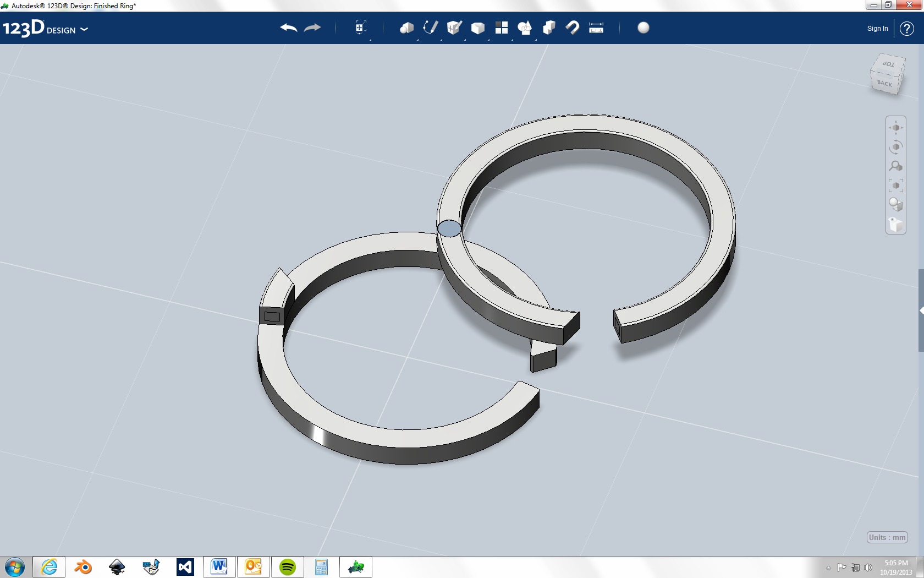Viewport: 924px width, 578px height.
Task: Open the Transform tool
Action: [360, 28]
